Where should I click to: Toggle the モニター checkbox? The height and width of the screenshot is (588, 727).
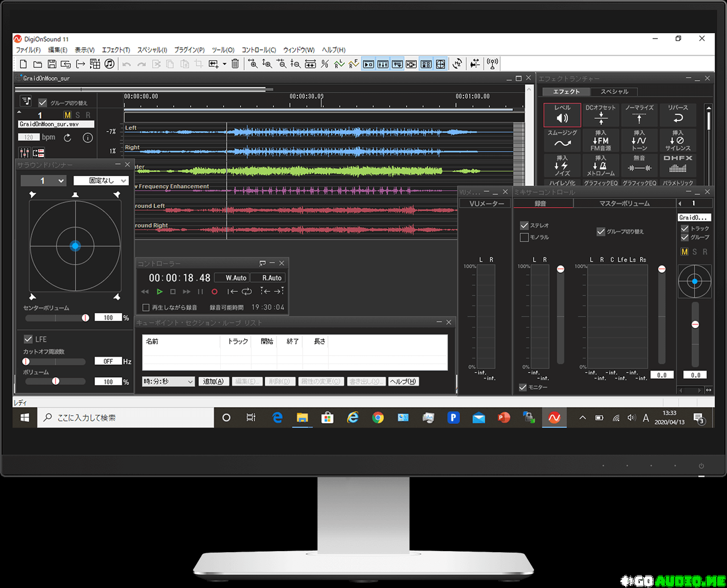click(523, 387)
